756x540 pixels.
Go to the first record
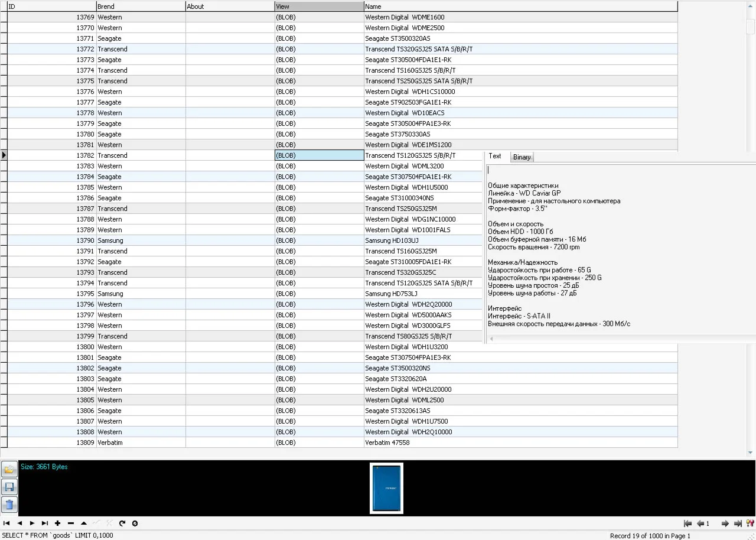(x=6, y=523)
